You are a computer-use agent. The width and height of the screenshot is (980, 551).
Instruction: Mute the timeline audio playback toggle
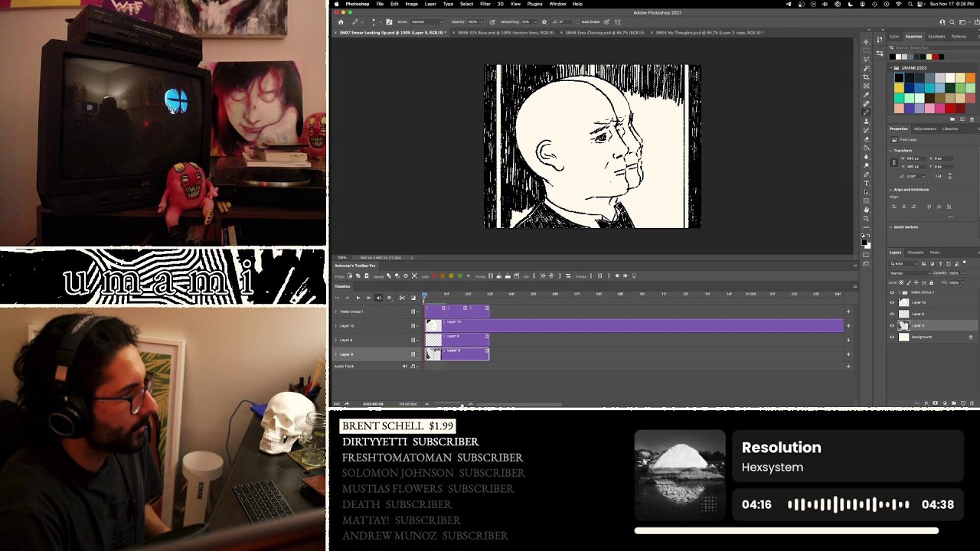(x=378, y=298)
